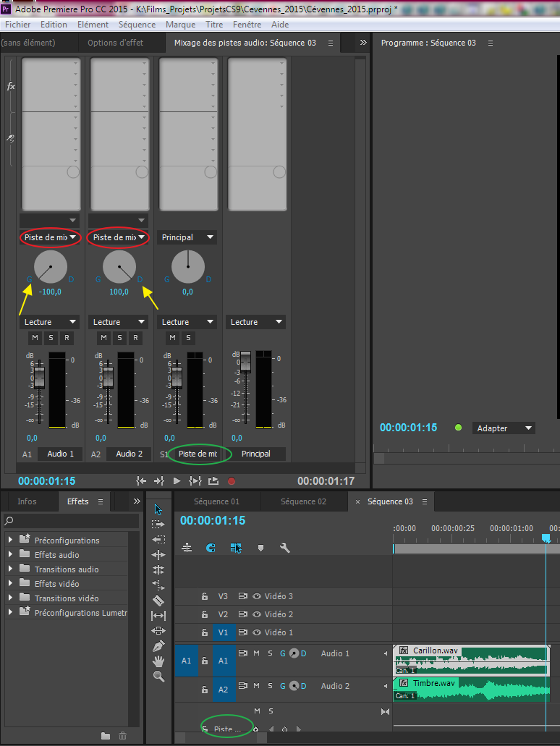
Task: Open submix Principal output dropdown
Action: [x=187, y=237]
